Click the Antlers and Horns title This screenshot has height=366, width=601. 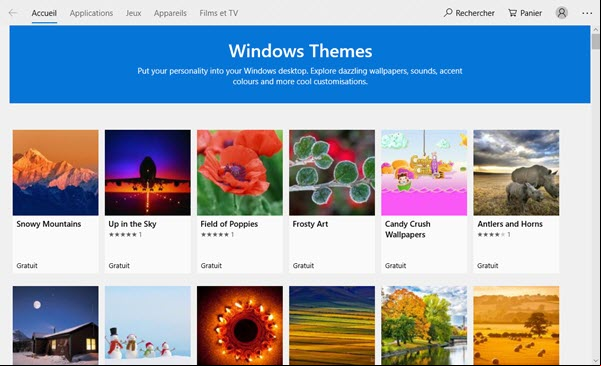(x=510, y=224)
